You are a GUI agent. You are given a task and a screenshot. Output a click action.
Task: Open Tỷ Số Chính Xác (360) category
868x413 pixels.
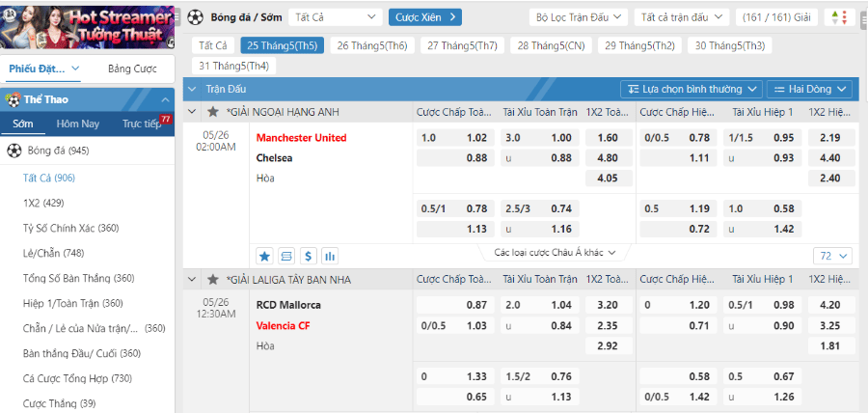(x=70, y=228)
